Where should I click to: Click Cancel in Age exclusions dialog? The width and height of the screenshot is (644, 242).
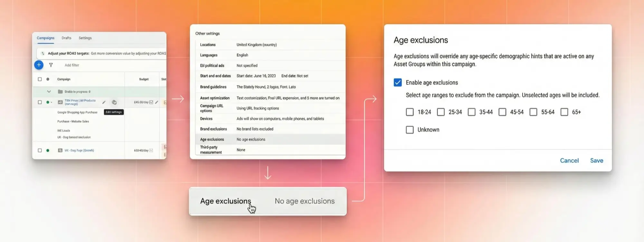coord(569,161)
